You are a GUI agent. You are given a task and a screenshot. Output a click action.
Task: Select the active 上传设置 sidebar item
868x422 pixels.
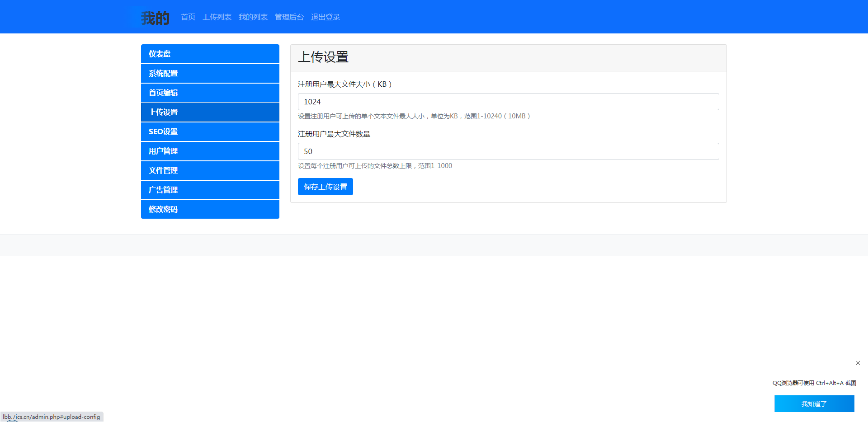pyautogui.click(x=210, y=112)
